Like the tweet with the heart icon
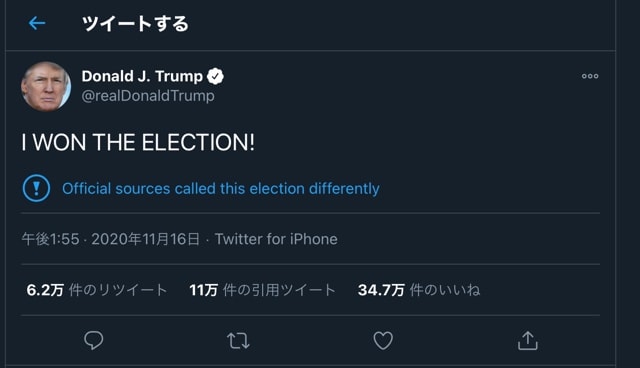Screen dimensions: 640x368 coord(383,340)
